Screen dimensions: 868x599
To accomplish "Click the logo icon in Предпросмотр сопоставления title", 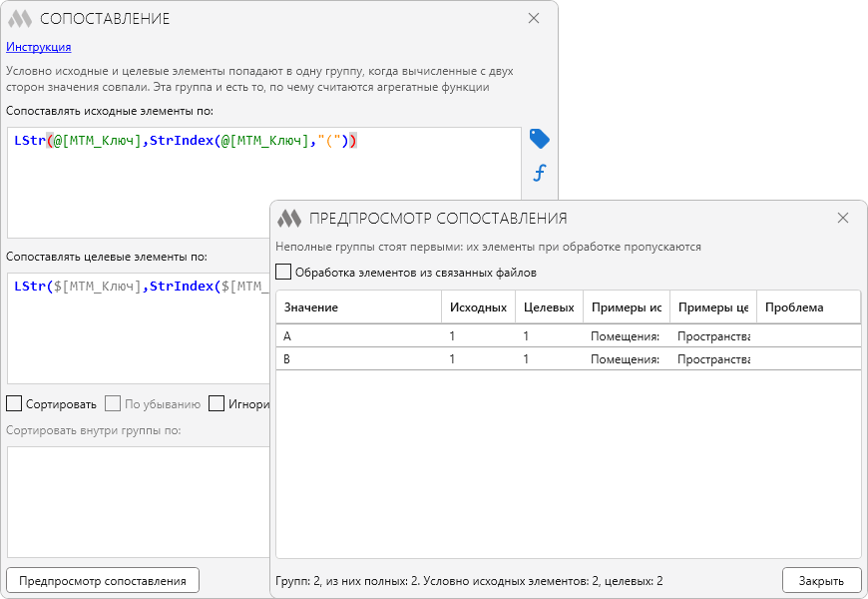I will pos(289,219).
